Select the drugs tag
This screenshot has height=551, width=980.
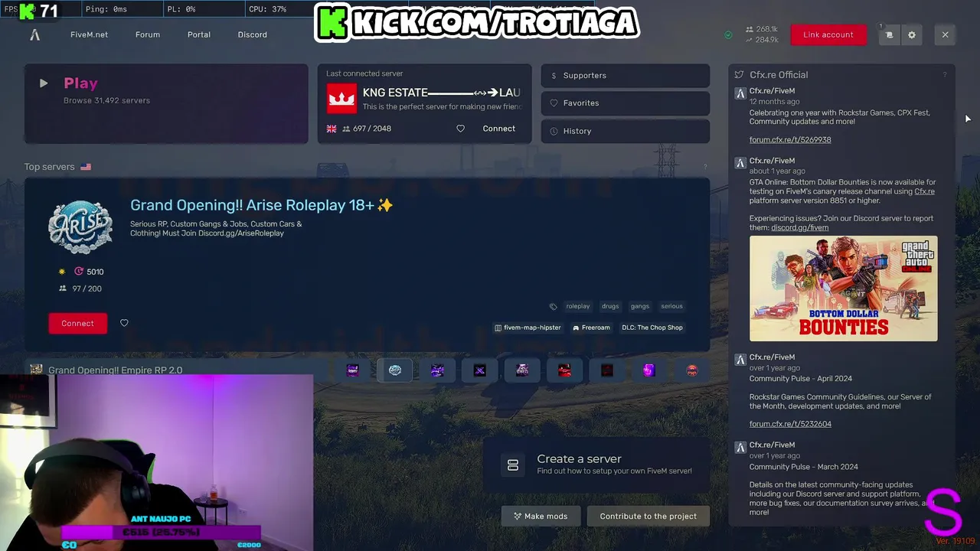[610, 306]
